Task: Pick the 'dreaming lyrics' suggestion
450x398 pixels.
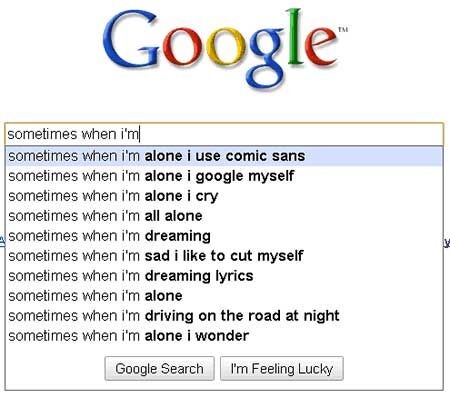Action: coord(224,276)
